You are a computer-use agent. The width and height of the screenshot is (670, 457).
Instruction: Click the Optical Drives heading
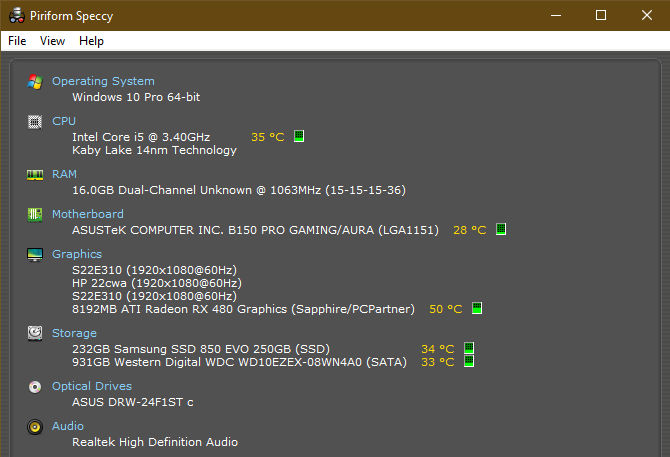tap(92, 386)
